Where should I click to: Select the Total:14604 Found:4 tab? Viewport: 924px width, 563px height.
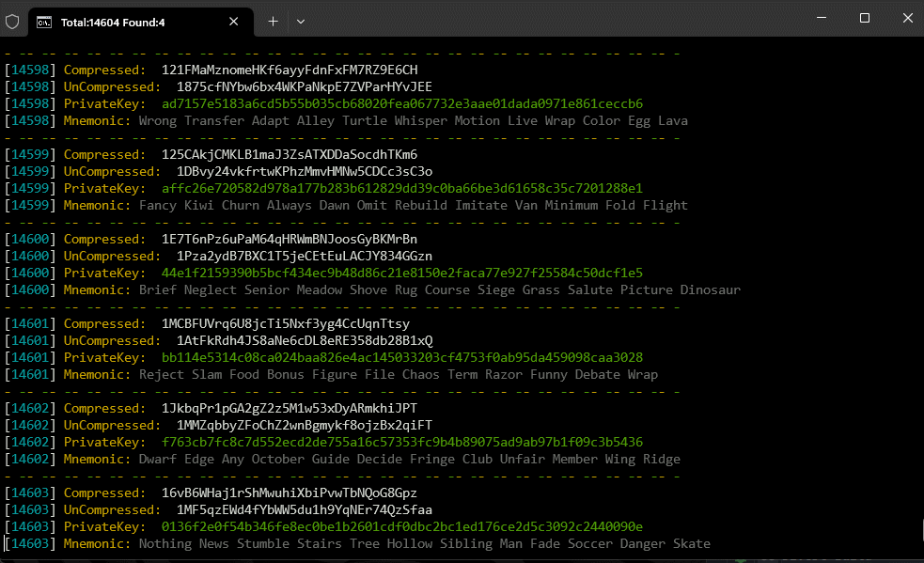[141, 22]
